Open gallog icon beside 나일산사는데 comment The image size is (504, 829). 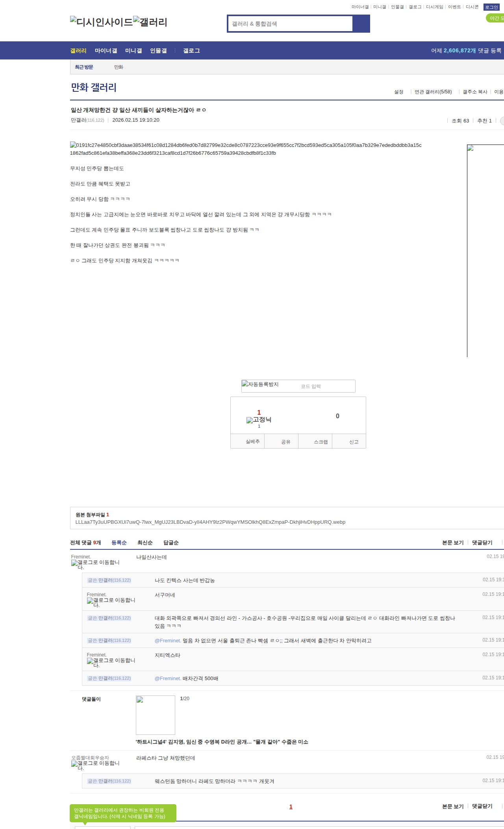tap(95, 565)
